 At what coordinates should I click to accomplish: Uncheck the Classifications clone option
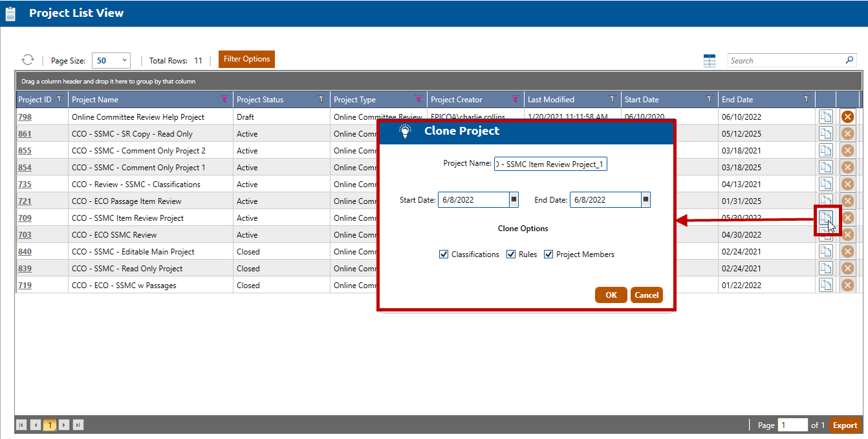[444, 254]
